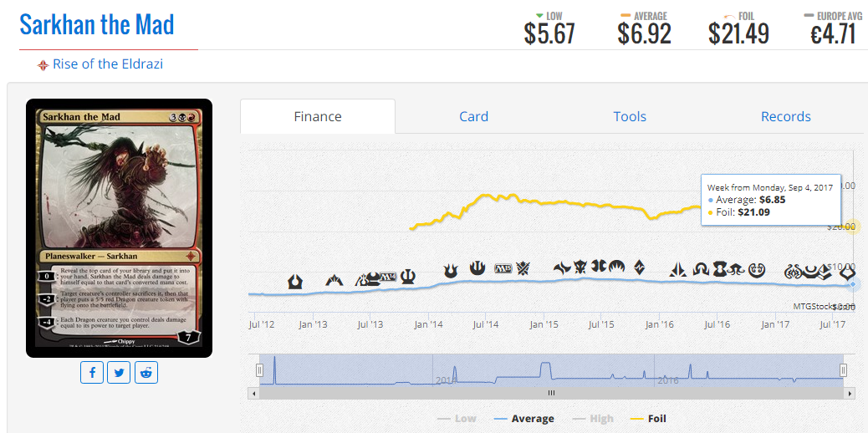Click the yellow Foil price line
Screen dimensions: 868x433
point(554,202)
